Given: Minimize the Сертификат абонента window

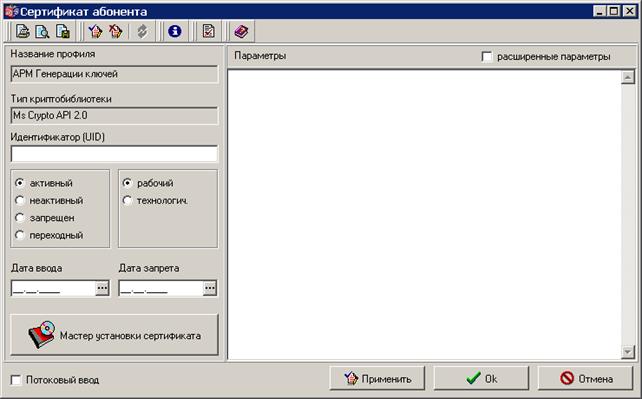Looking at the screenshot, I should coord(600,11).
